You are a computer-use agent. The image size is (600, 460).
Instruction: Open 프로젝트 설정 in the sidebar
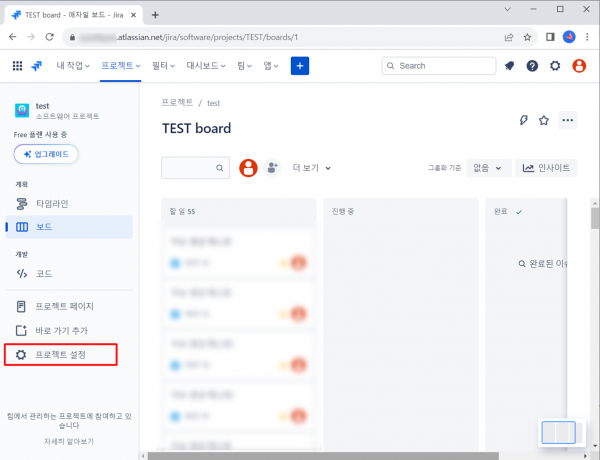tap(61, 354)
